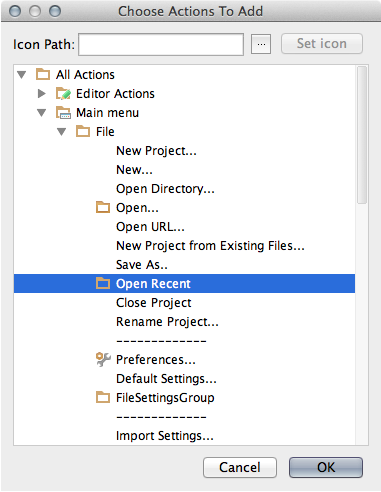Screen dimensions: 381x492
Task: Collapse the File group arrow
Action: point(62,132)
